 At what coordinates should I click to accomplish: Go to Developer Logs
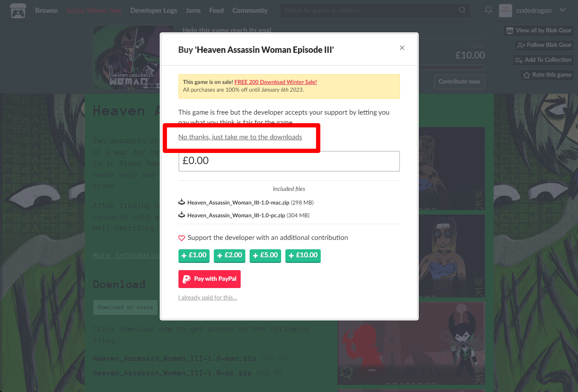[x=154, y=11]
